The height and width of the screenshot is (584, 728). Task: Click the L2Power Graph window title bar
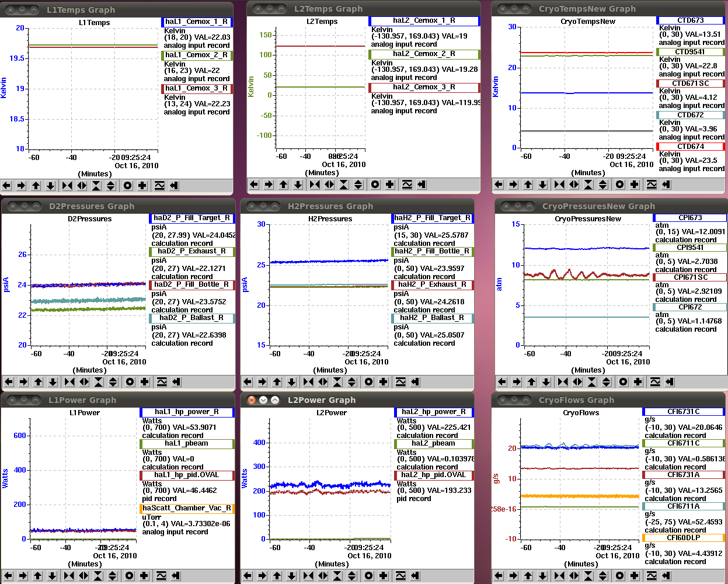coord(356,400)
